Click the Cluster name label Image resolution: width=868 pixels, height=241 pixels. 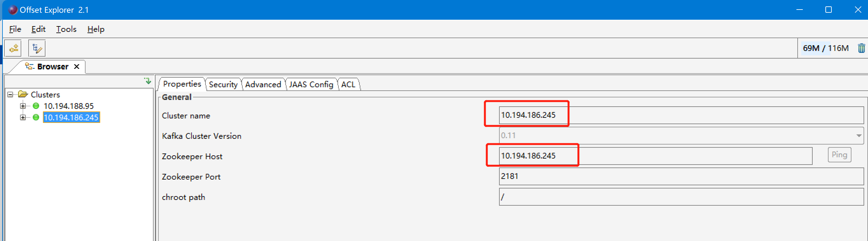[x=186, y=116]
